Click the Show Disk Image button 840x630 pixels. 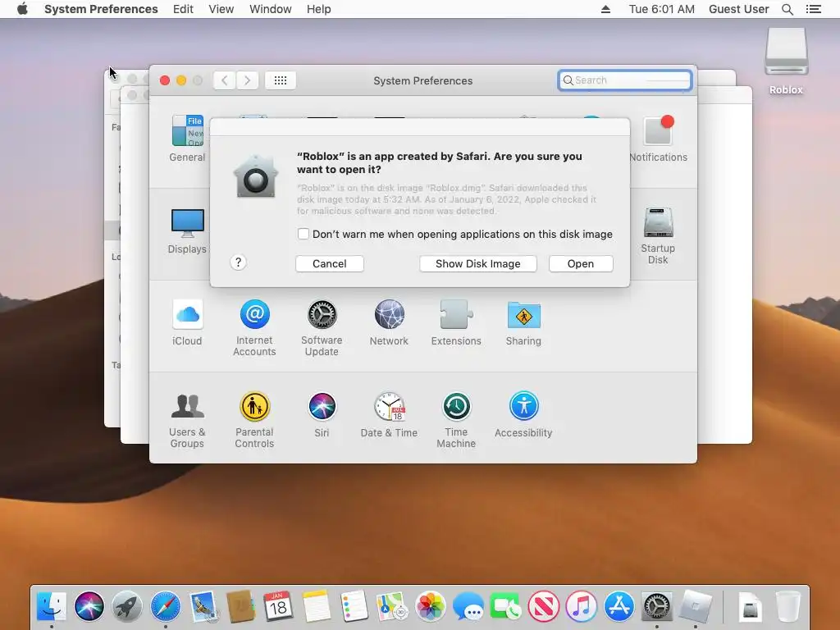click(x=478, y=263)
